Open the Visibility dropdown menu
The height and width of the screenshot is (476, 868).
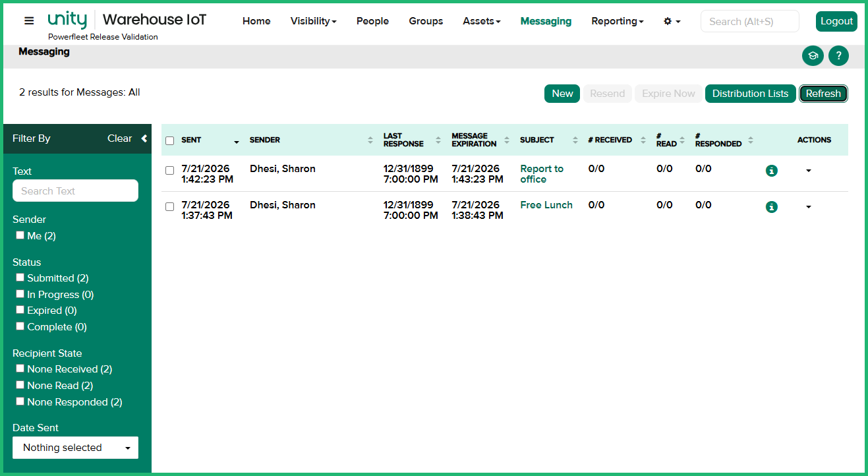coord(313,21)
